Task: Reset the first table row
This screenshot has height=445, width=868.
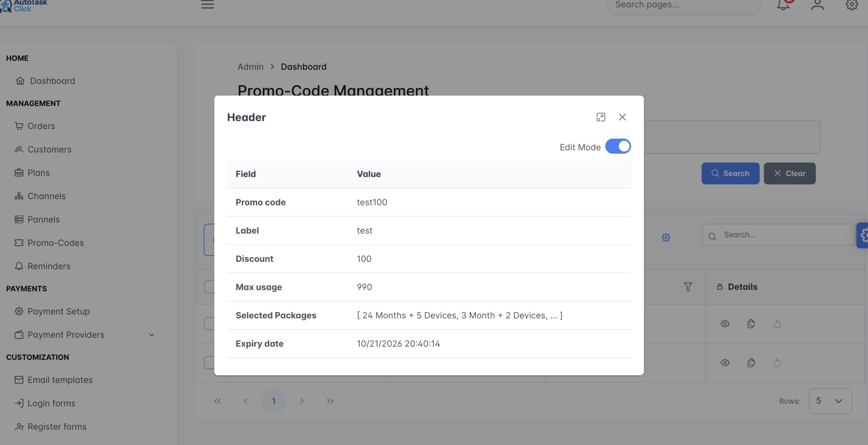Action: [777, 324]
